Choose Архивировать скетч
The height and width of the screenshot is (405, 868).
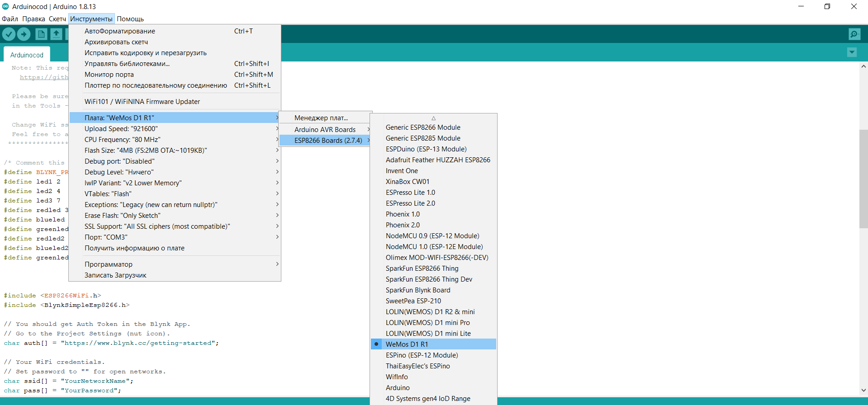(175, 42)
